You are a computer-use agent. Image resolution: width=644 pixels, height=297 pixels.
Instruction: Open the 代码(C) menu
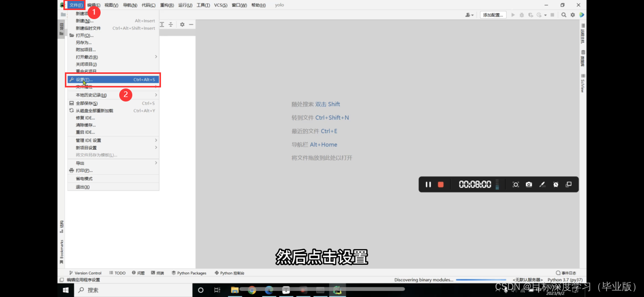(x=148, y=5)
